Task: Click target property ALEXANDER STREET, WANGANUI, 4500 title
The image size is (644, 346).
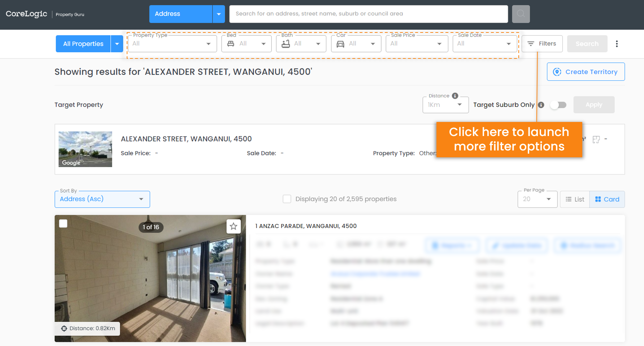Action: tap(186, 139)
